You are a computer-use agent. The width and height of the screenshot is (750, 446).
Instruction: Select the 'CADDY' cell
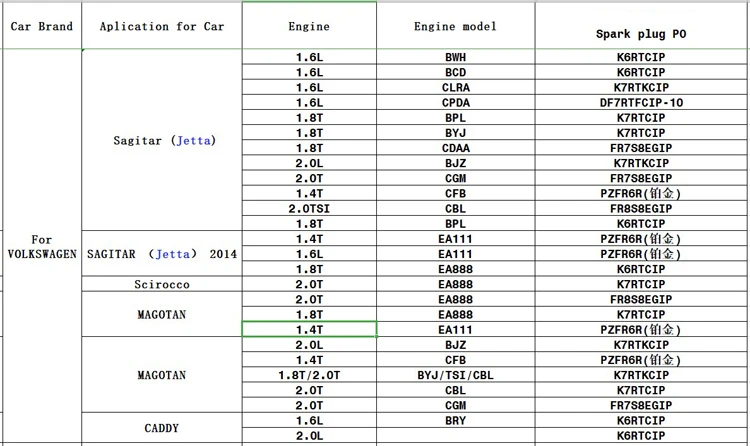[x=162, y=428]
